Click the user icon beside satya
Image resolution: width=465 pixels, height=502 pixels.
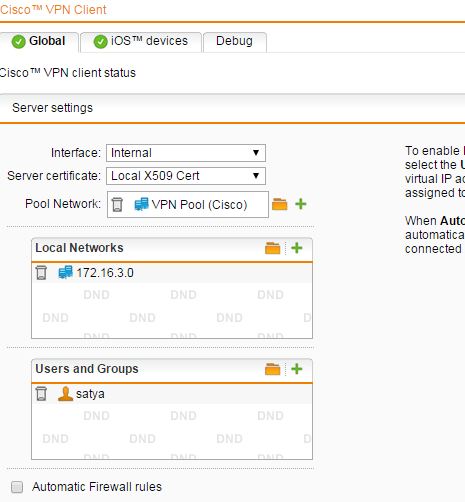coord(65,394)
